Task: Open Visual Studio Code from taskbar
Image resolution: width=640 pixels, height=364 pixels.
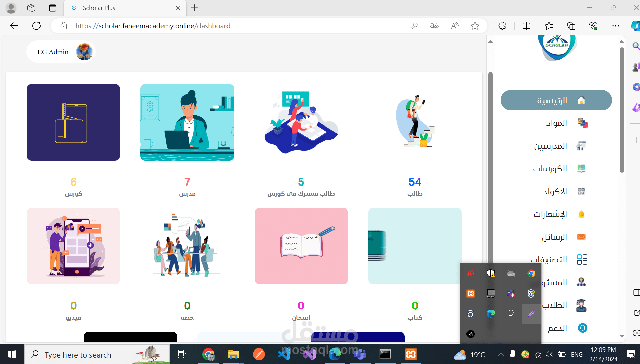Action: [x=284, y=354]
